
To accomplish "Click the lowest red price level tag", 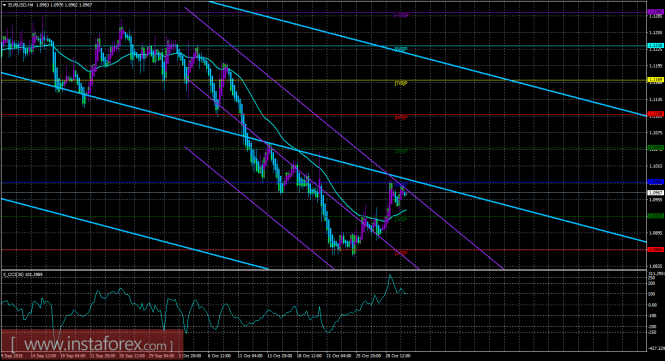I will pos(655,249).
